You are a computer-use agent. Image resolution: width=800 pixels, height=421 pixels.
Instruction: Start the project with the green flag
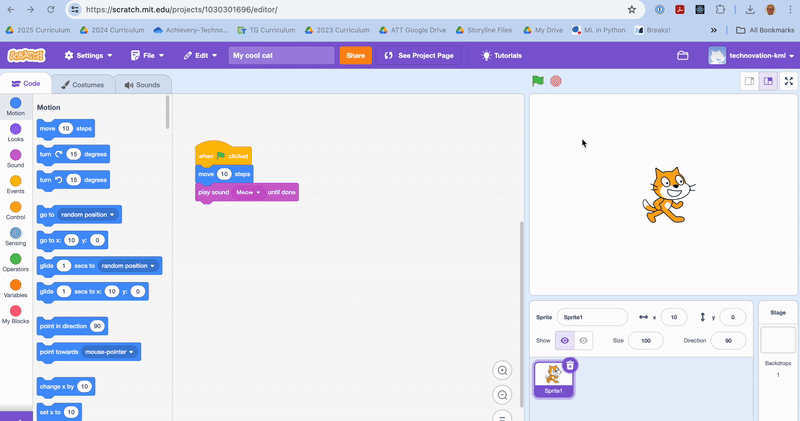[538, 81]
